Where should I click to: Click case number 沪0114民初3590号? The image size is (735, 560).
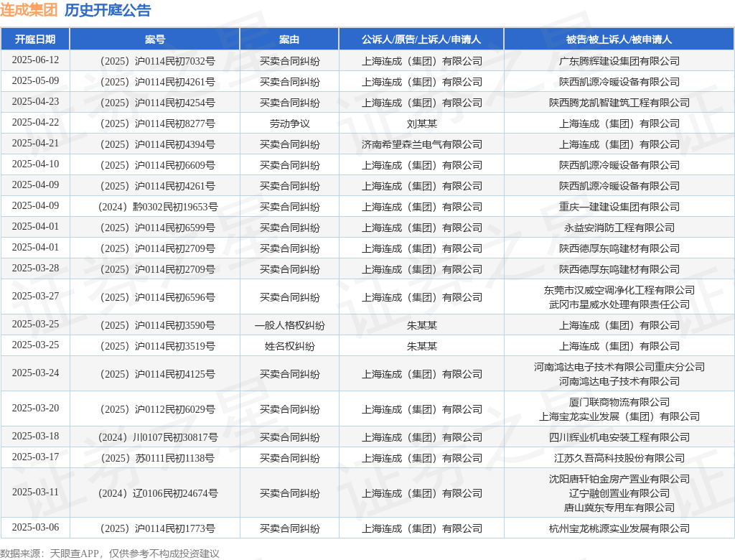coord(157,325)
